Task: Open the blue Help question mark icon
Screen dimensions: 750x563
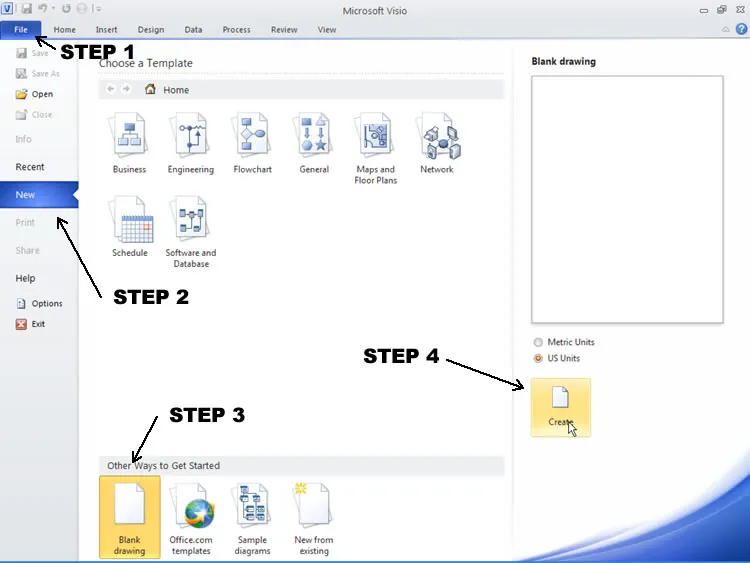Action: (x=741, y=29)
